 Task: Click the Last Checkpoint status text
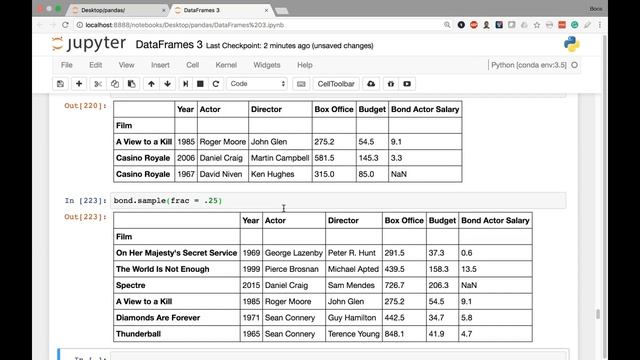pyautogui.click(x=289, y=46)
